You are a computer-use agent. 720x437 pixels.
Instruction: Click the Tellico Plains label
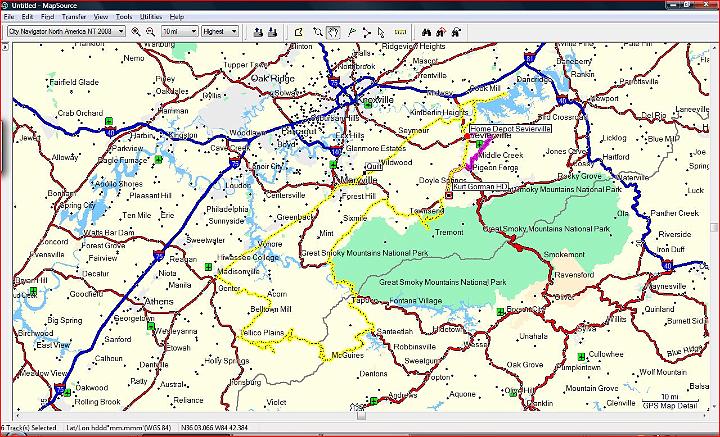pos(263,332)
